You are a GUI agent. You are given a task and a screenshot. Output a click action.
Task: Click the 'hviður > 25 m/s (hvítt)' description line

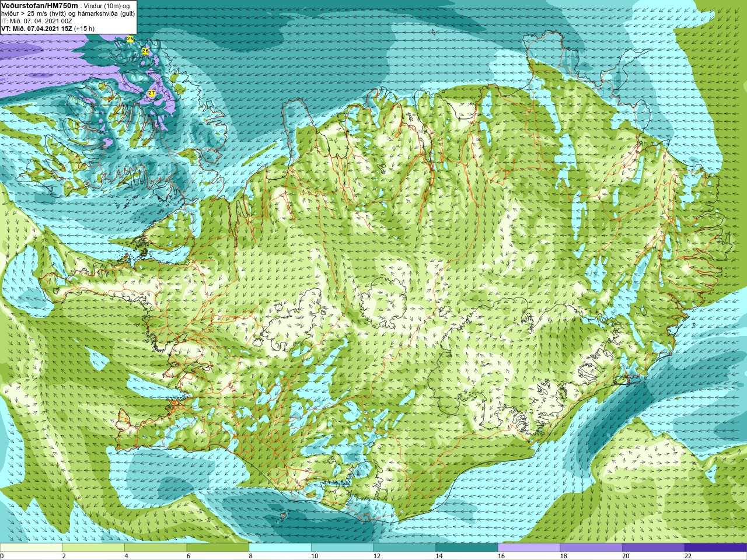click(34, 13)
